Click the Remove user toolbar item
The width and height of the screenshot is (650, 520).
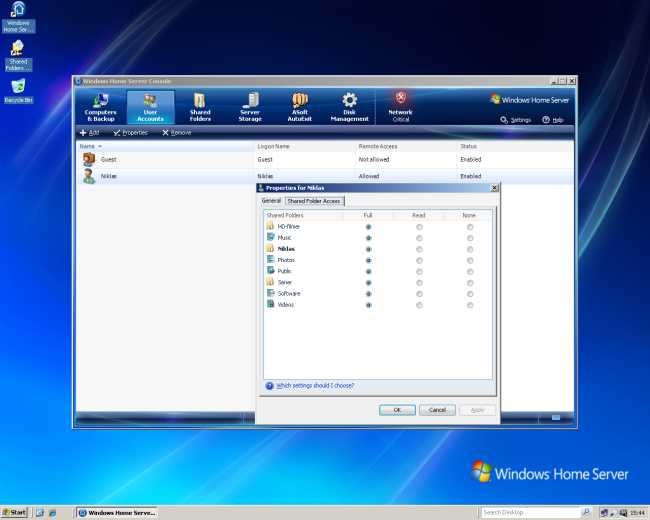click(177, 133)
